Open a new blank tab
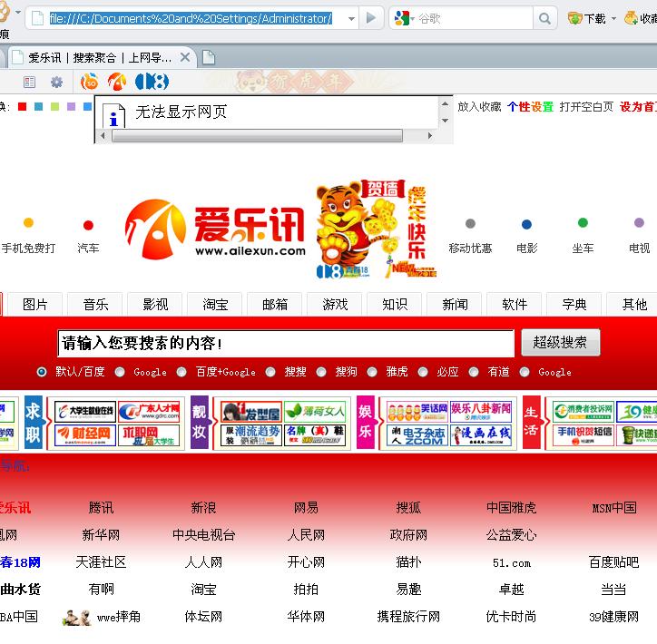657x644 pixels. 209,57
